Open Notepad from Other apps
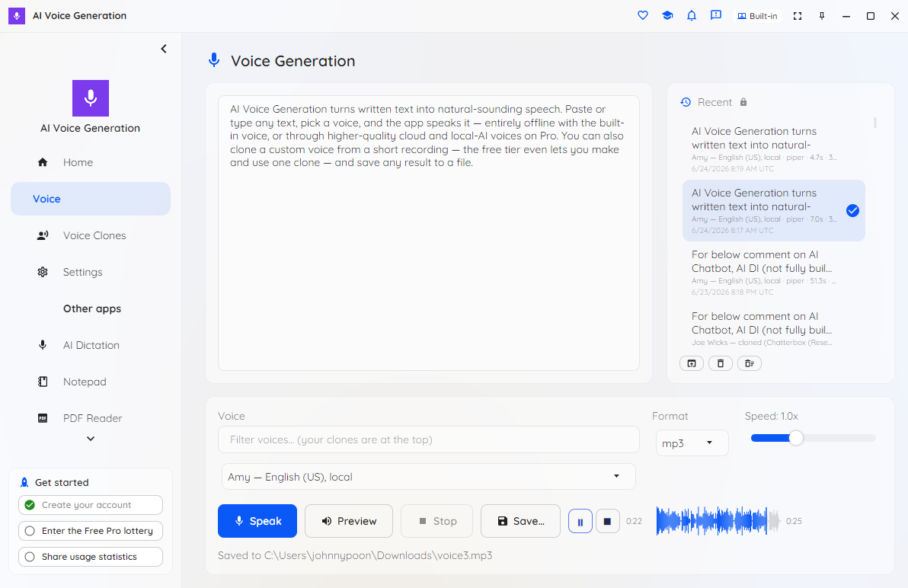This screenshot has width=908, height=588. click(91, 382)
